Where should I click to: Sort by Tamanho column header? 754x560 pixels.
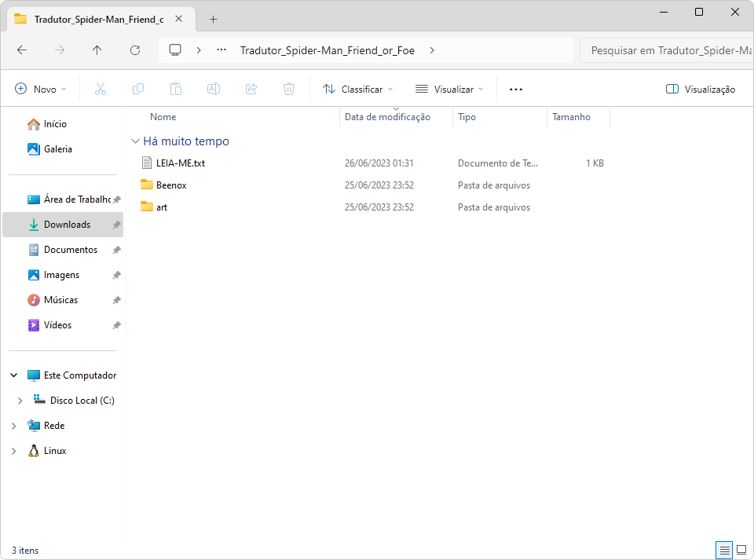click(x=571, y=117)
